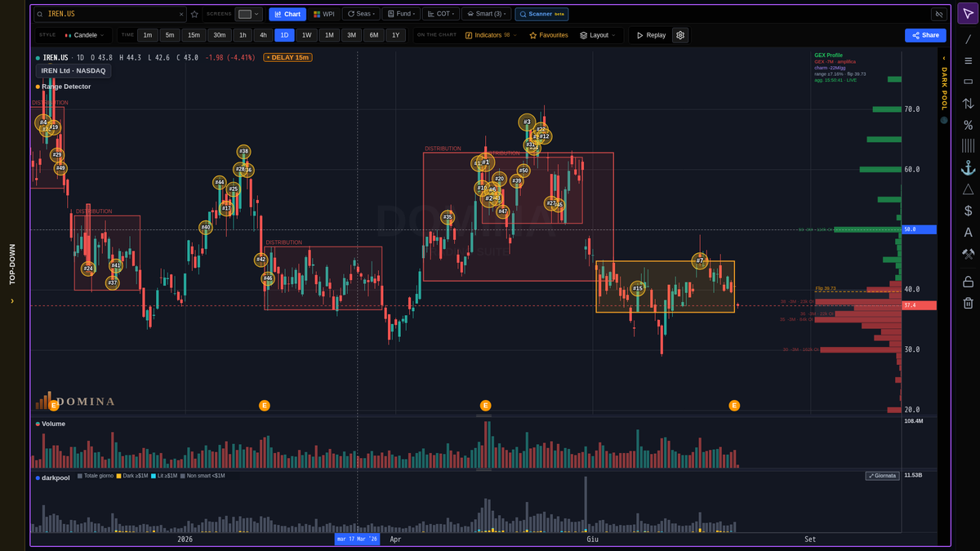Click the range detector marker #24

click(88, 269)
